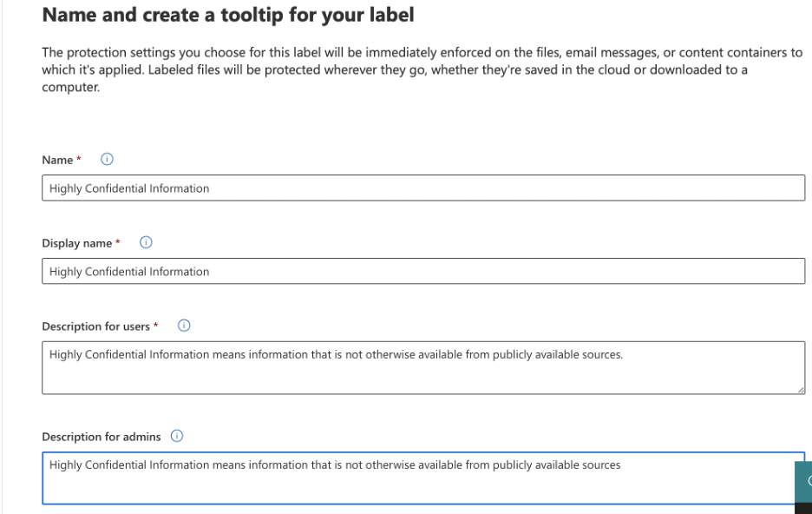Image resolution: width=812 pixels, height=514 pixels.
Task: Click the Description for users resize handle
Action: (802, 392)
